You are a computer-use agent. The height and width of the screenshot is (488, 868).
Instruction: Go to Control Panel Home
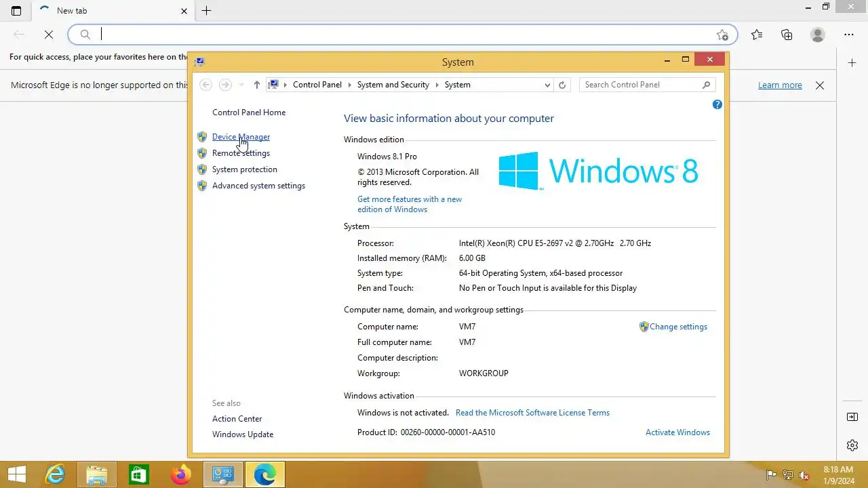point(249,113)
